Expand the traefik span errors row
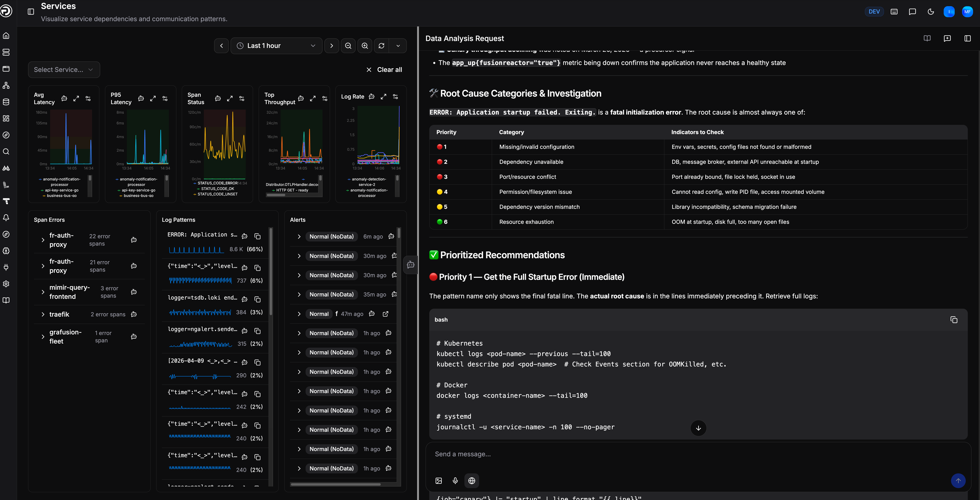Screen dimensions: 980x500 point(43,314)
